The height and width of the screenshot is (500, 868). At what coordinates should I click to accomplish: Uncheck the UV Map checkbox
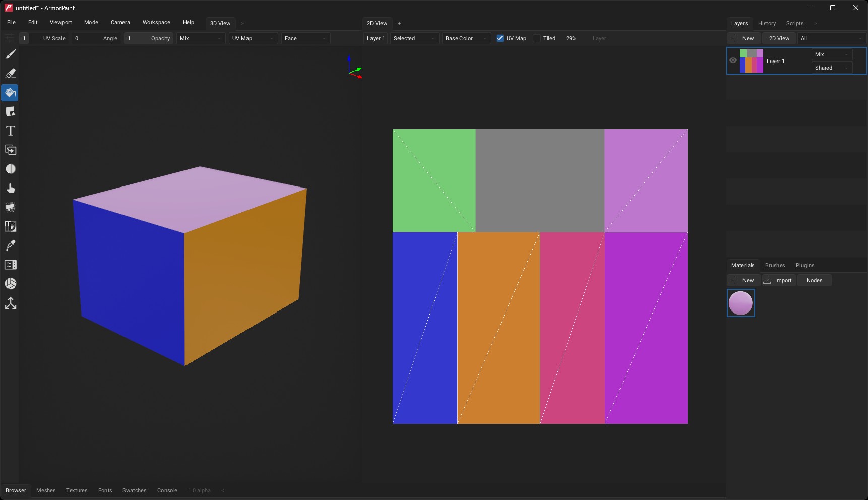[500, 38]
